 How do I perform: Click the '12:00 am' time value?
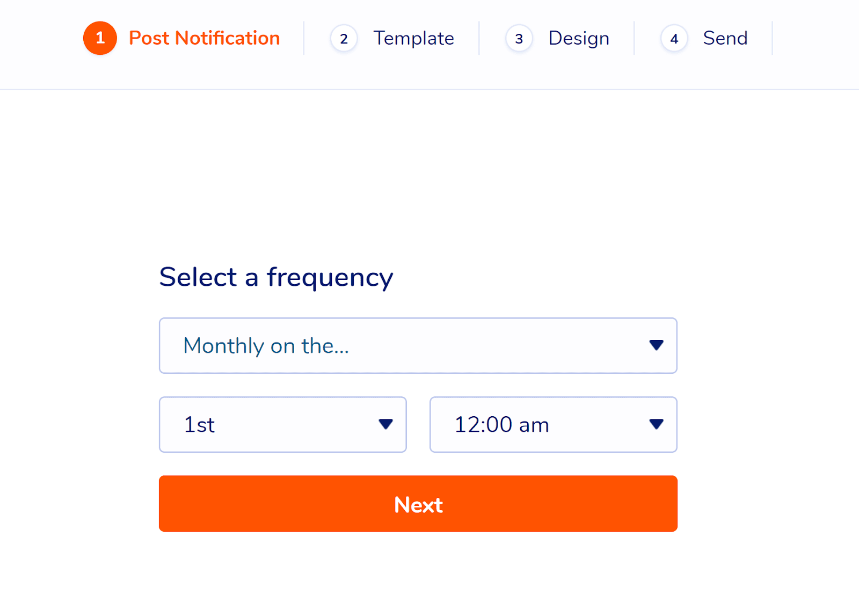(501, 425)
